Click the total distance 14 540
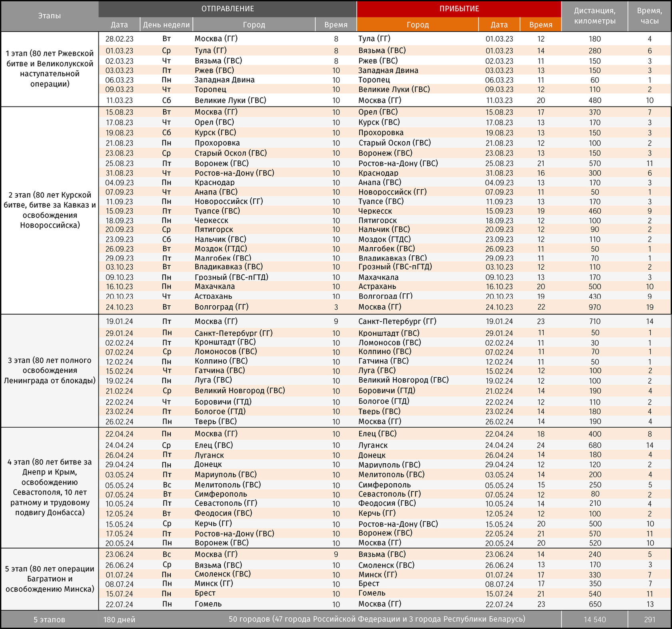 coord(595,619)
